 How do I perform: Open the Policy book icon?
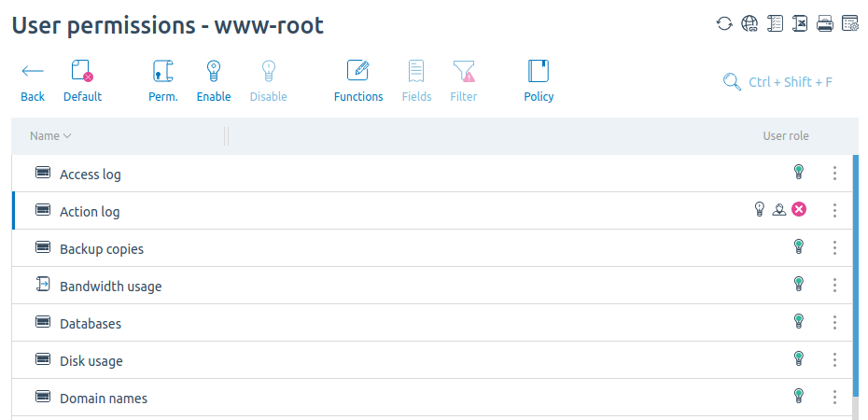click(x=539, y=81)
